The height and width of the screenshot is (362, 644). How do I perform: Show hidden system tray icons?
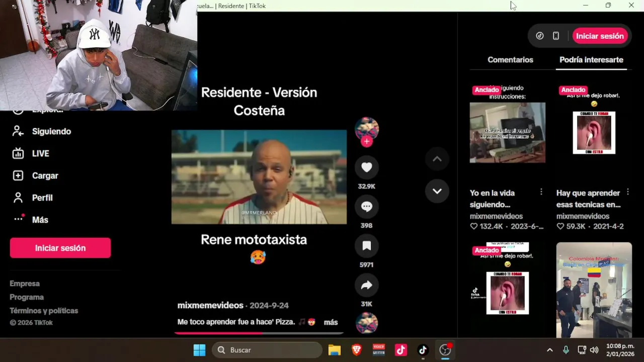[x=549, y=350]
